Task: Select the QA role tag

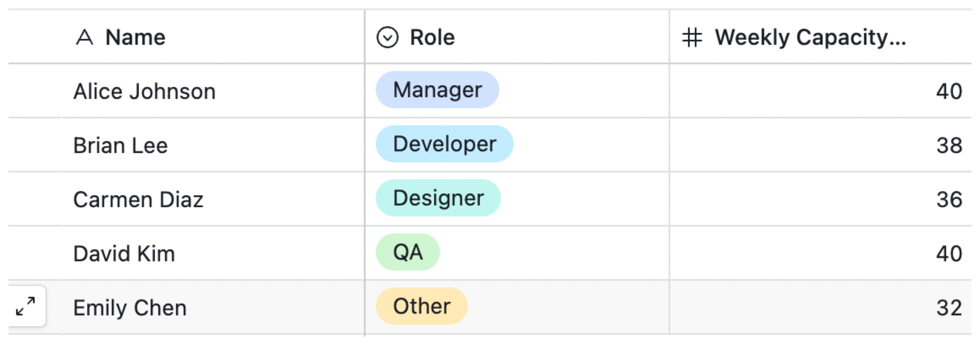Action: tap(408, 252)
